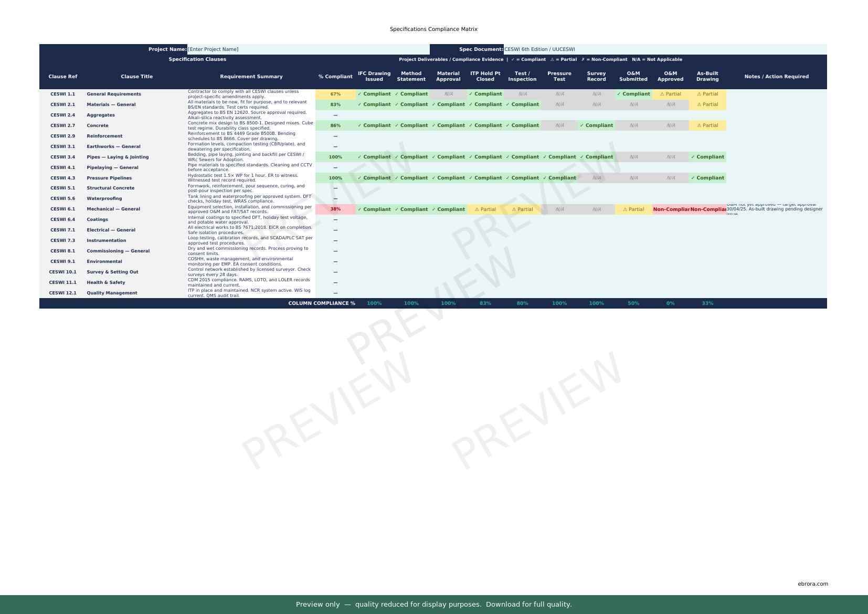Select the 83% column compliance total
868x614 pixels.
[485, 303]
